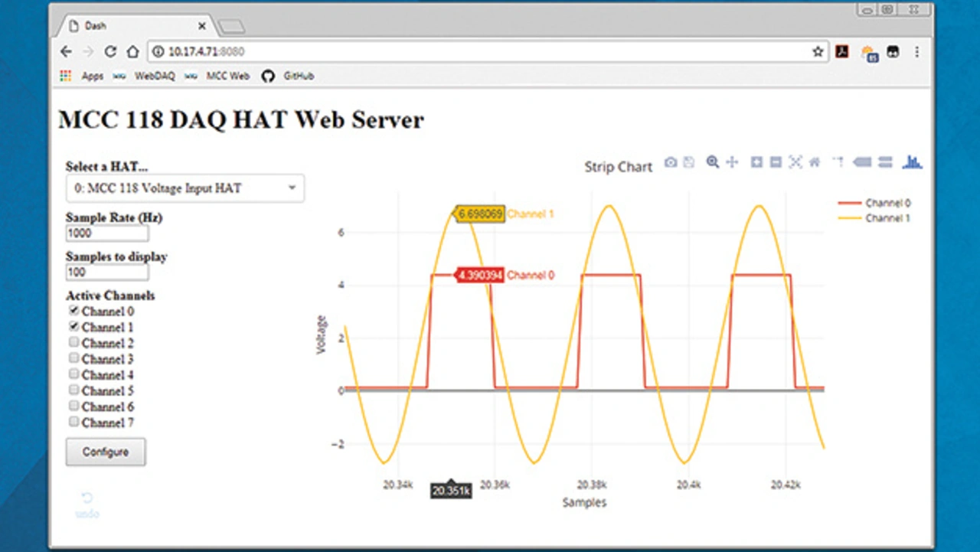Open the GitHub bookmark
Image resolution: width=980 pixels, height=552 pixels.
(288, 76)
